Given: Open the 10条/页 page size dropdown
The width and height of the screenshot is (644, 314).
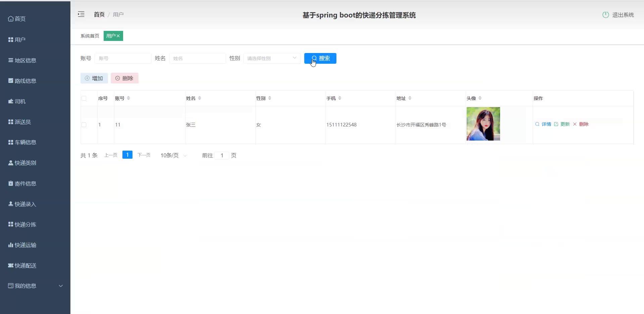Looking at the screenshot, I should [173, 155].
